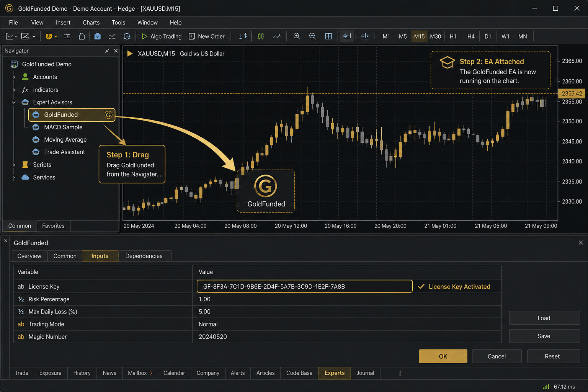
Task: Click the License Key value field
Action: [305, 286]
